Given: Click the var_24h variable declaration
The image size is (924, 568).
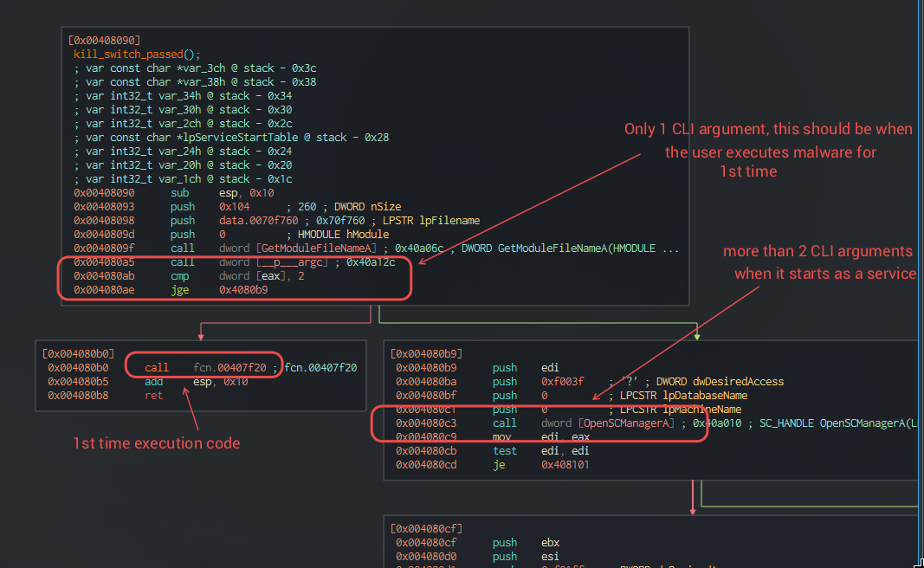Looking at the screenshot, I should click(x=183, y=152).
